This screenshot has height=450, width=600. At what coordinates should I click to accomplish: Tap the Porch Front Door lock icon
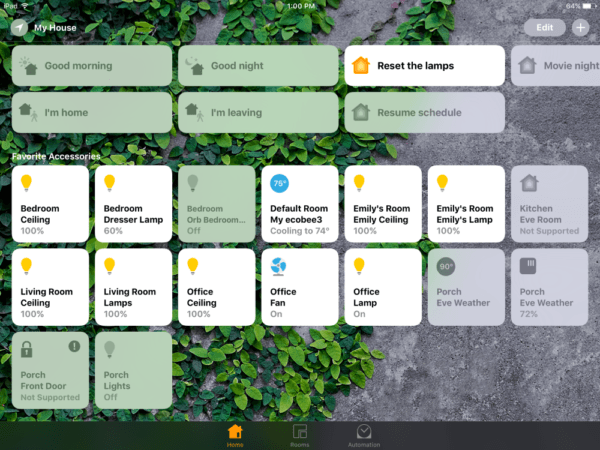click(x=27, y=348)
